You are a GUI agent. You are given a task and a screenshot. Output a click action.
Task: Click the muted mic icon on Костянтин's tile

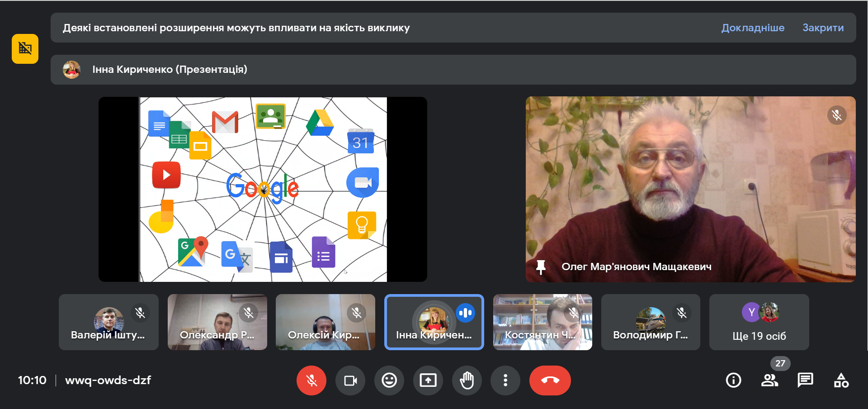coord(574,313)
